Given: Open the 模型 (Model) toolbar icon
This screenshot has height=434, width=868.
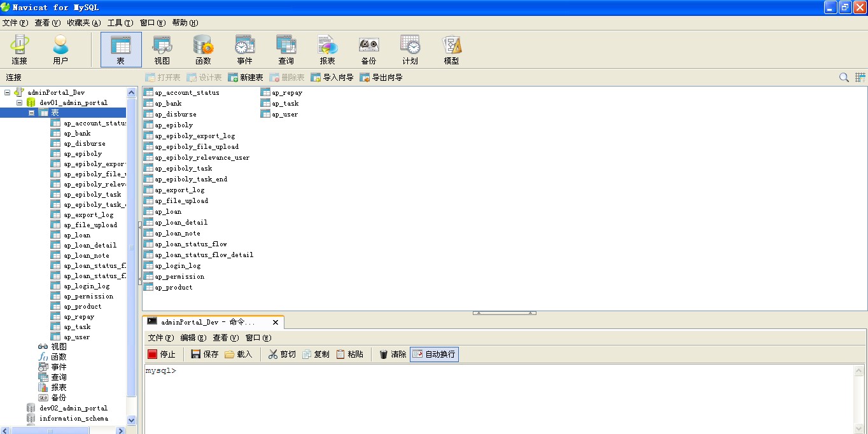Looking at the screenshot, I should (451, 50).
